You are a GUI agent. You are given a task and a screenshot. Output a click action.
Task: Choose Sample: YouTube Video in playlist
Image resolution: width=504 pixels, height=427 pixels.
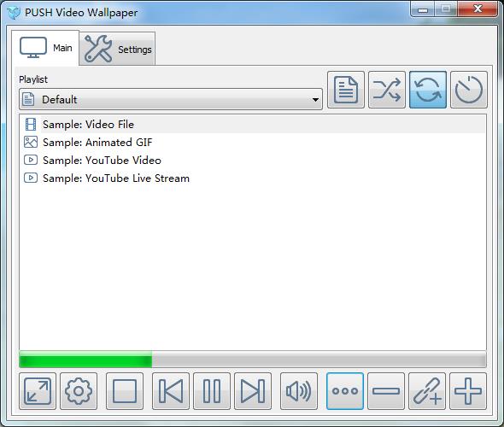point(253,160)
